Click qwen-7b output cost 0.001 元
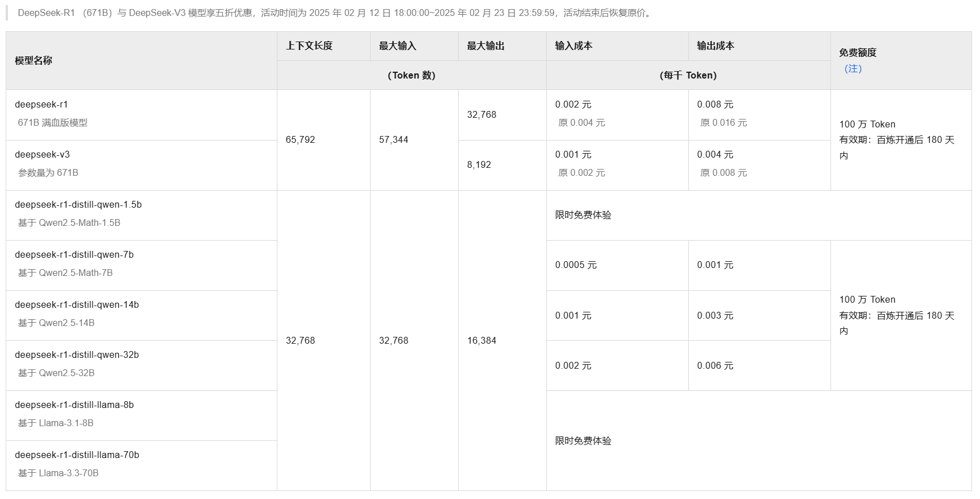This screenshot has height=499, width=980. pos(715,265)
